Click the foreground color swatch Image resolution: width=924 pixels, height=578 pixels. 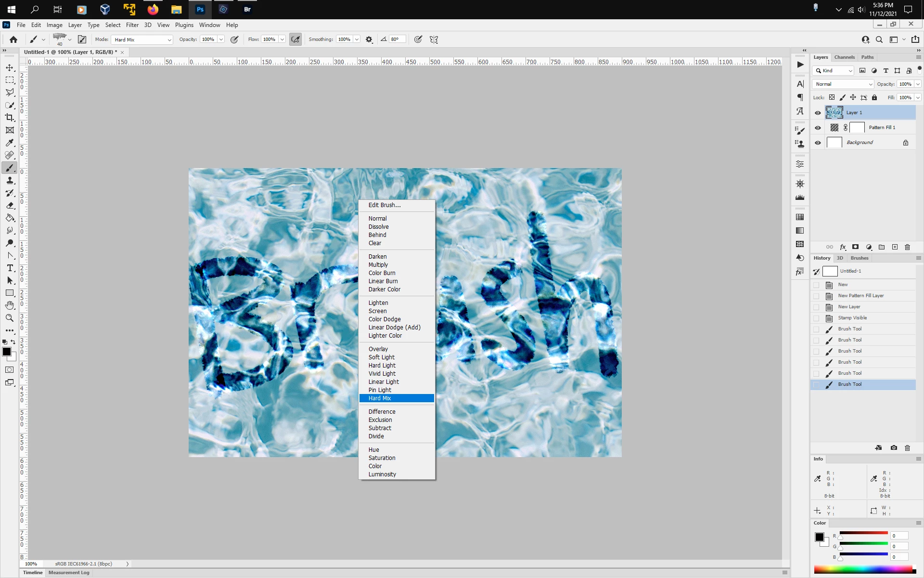[6, 352]
